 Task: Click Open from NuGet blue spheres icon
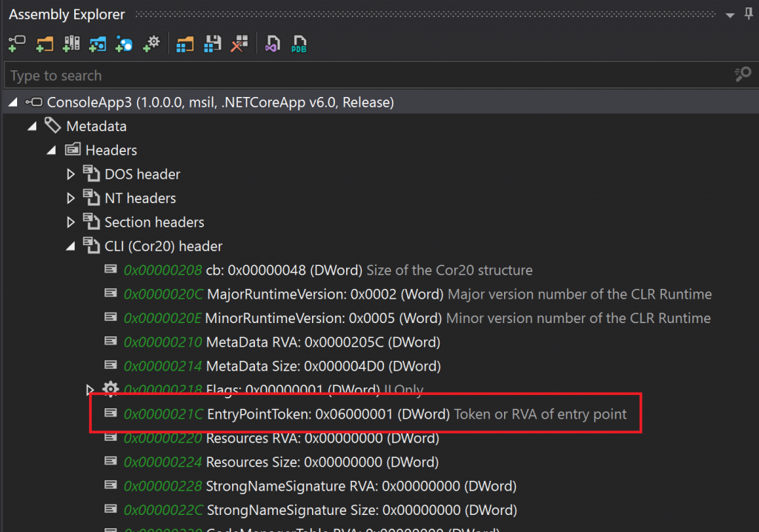125,44
